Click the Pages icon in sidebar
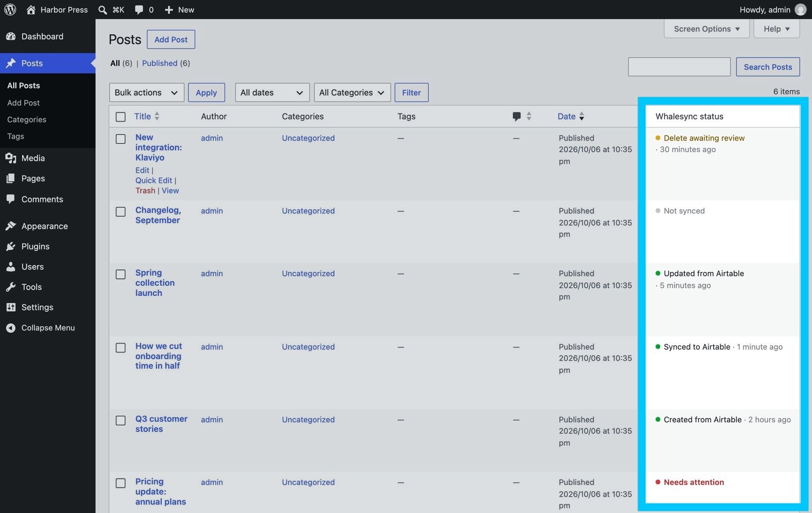 pyautogui.click(x=11, y=179)
